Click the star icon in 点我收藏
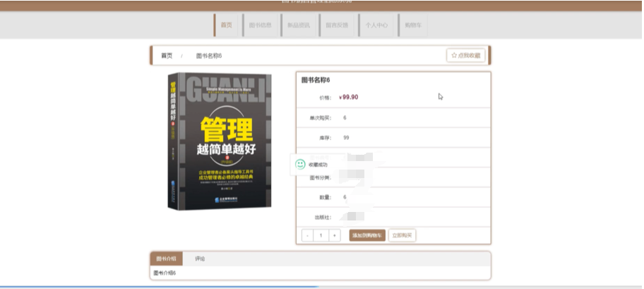 tap(454, 55)
